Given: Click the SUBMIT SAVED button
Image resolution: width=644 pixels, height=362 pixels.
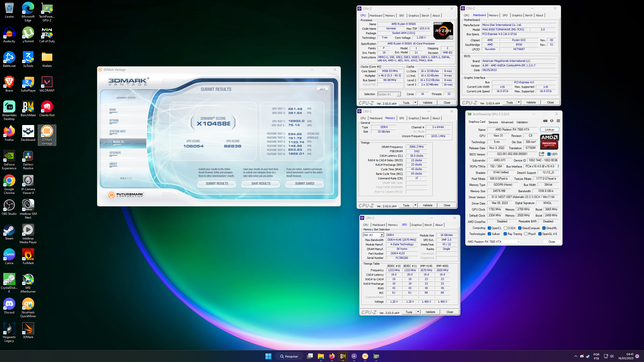Looking at the screenshot, I should [x=305, y=184].
